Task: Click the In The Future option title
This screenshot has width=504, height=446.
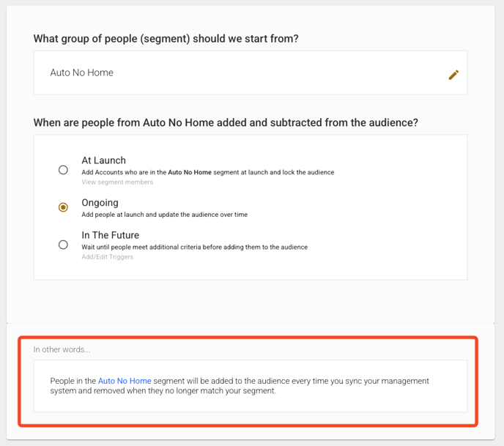Action: 110,235
